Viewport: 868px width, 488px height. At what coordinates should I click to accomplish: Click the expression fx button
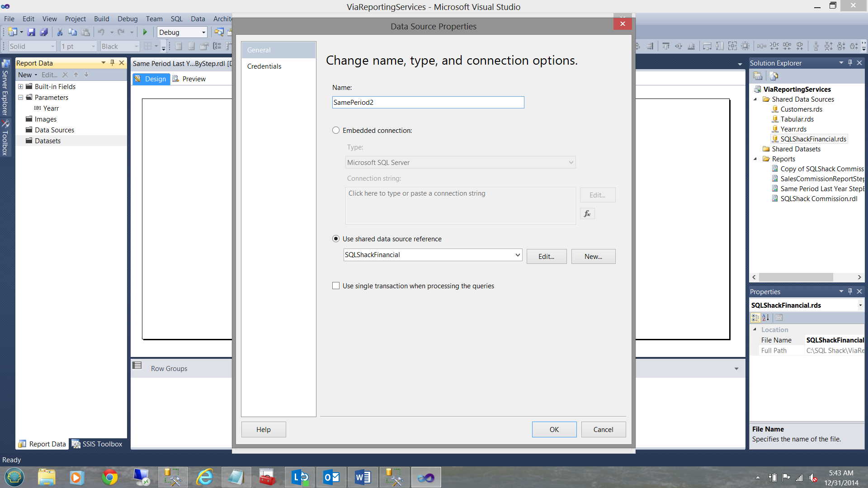587,214
